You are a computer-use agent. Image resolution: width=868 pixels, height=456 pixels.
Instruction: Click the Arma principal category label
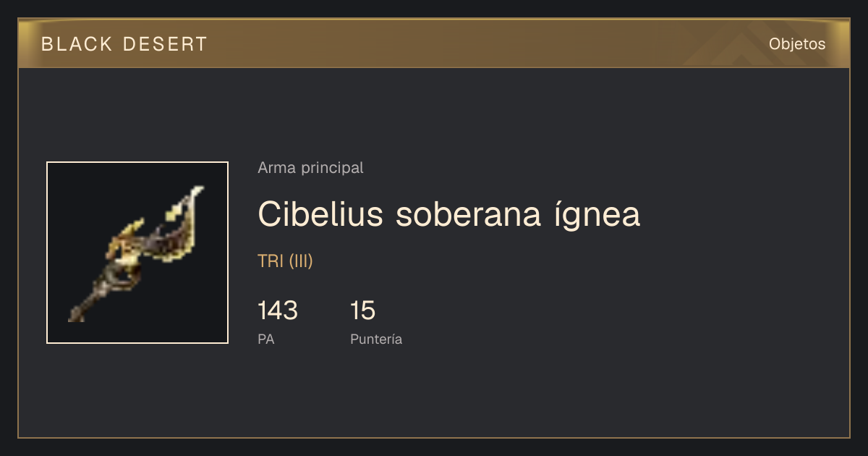[x=310, y=168]
